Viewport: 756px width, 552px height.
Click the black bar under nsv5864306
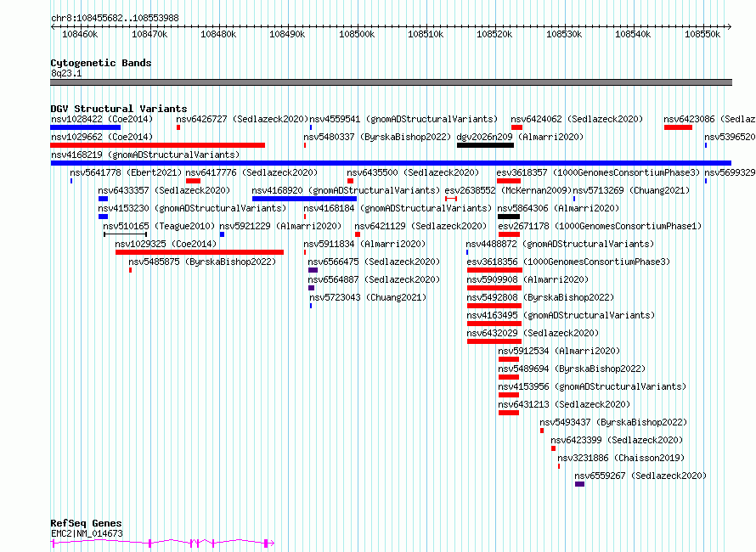coord(509,217)
